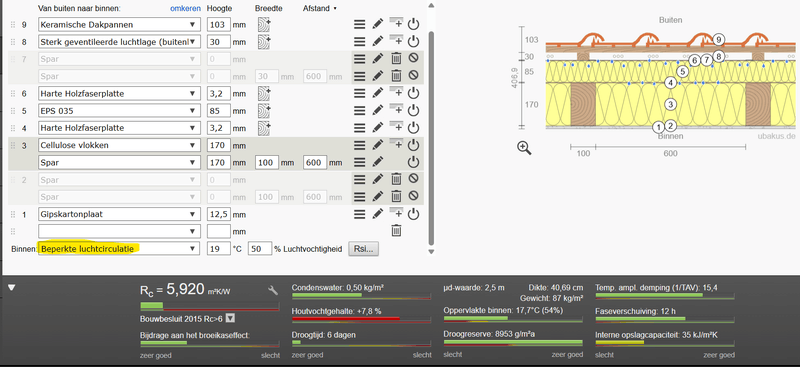Edit the Keramische Dakpannen layer with the pencil
Screen dimensions: 800x367
[378, 24]
